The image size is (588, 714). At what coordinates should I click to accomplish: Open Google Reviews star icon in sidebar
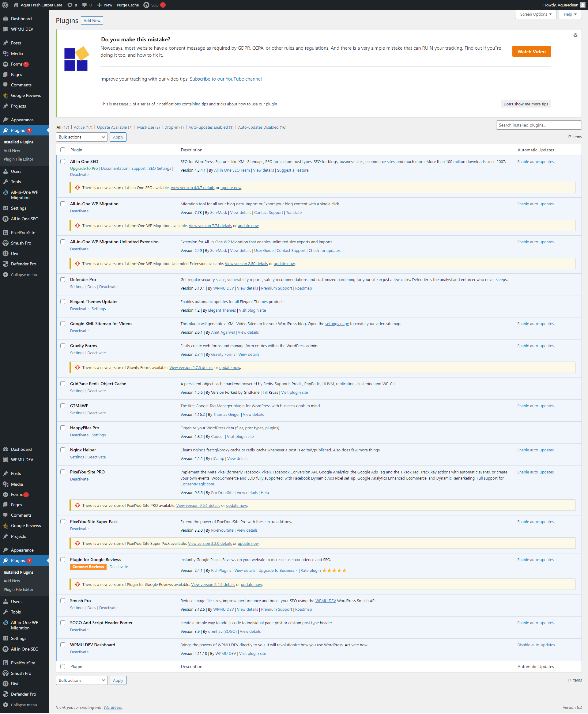(x=6, y=96)
